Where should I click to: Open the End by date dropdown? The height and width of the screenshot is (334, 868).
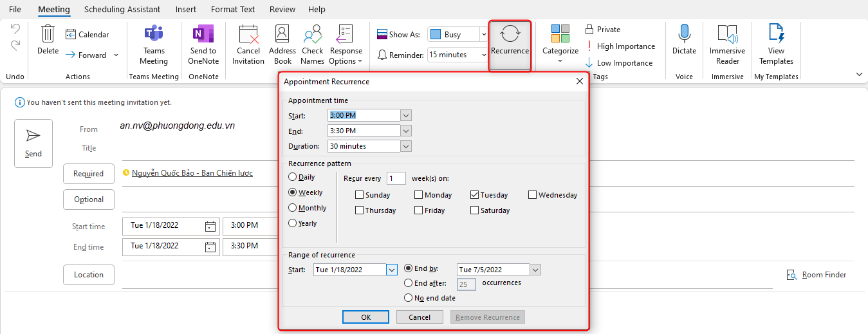click(535, 270)
